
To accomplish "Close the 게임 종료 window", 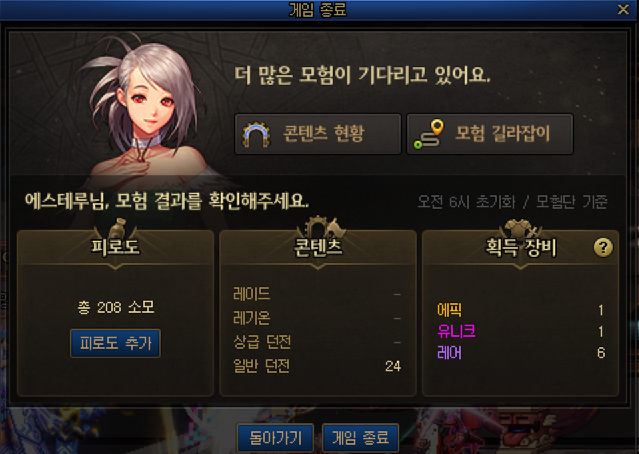I will click(623, 9).
